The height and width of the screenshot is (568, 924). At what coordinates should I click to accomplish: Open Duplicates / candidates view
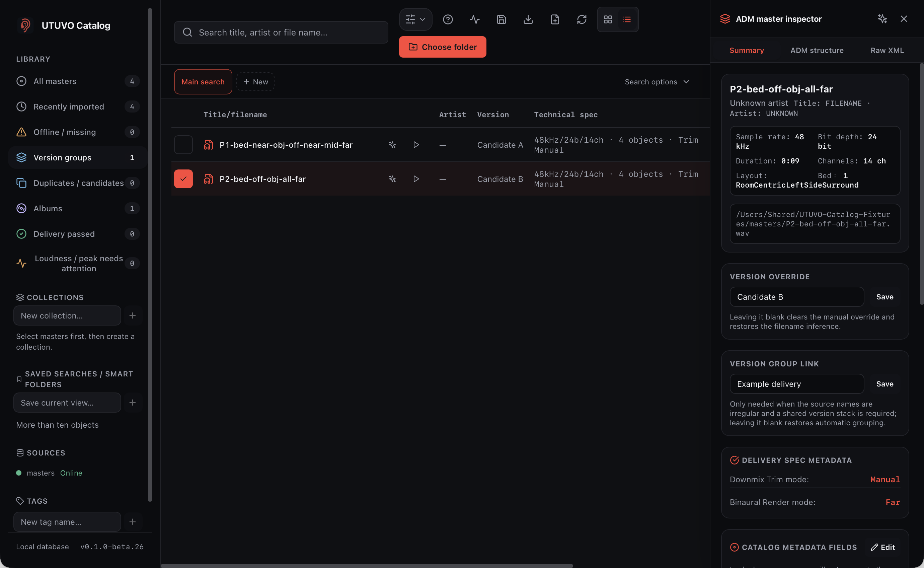click(78, 183)
